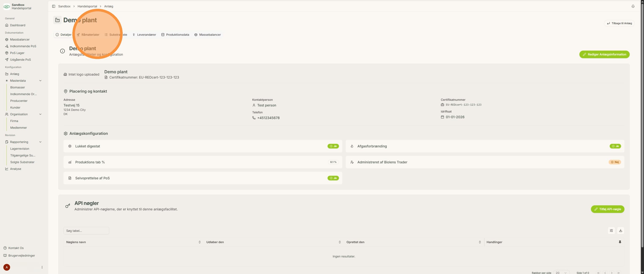Open rows per page dropdown

click(x=561, y=273)
